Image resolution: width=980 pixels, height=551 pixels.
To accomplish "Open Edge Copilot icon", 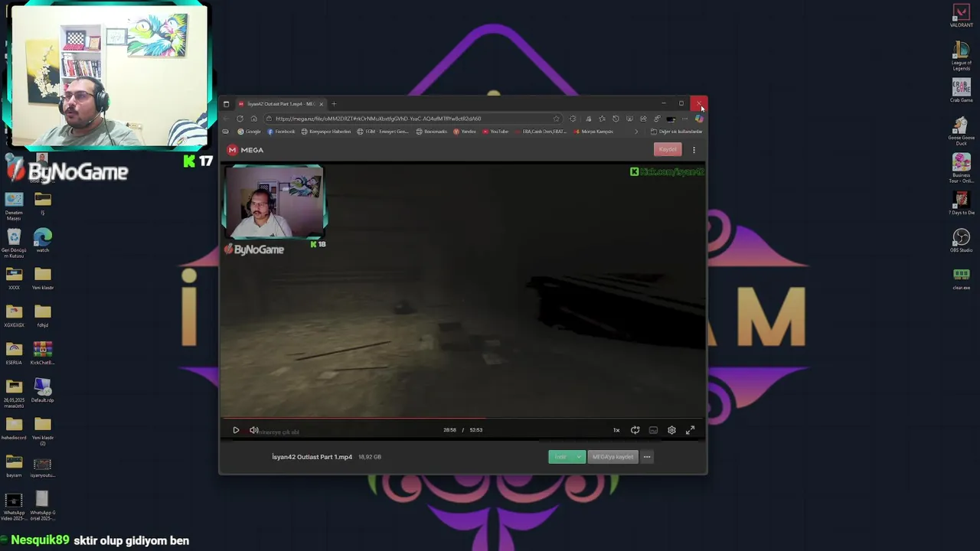I will [x=699, y=119].
